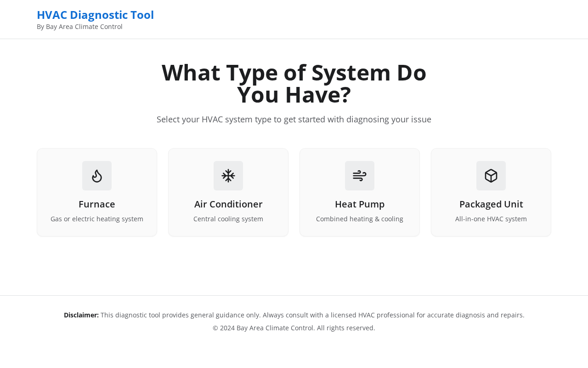Click the Heat Pump wind icon
The image size is (588, 368).
[x=360, y=176]
